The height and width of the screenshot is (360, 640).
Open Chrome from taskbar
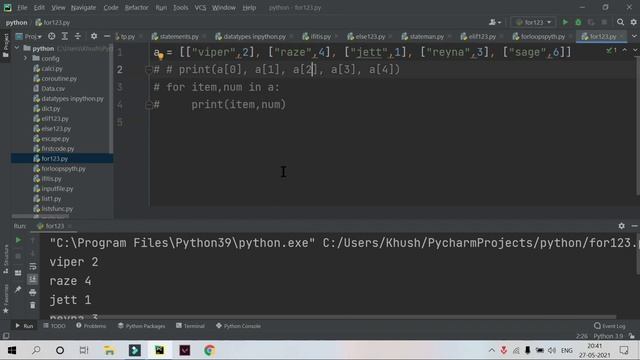coord(209,350)
